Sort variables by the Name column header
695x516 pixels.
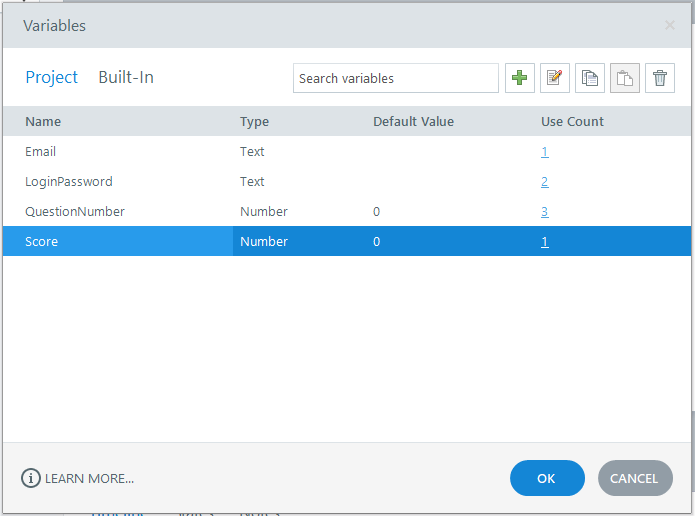pyautogui.click(x=43, y=122)
